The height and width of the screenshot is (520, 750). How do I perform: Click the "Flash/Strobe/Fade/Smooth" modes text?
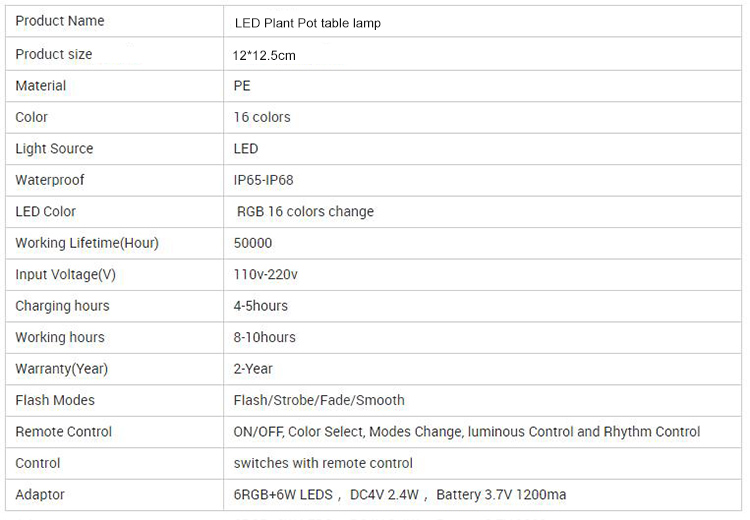(x=319, y=400)
